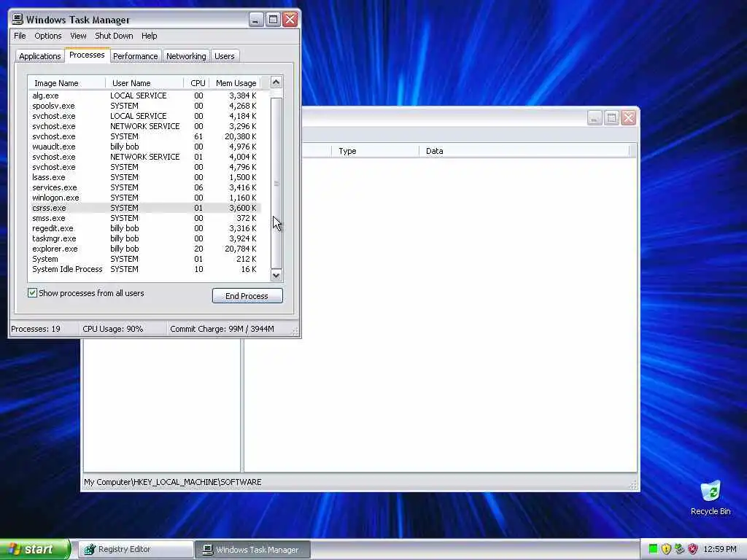Click the process list scrollbar thumb
This screenshot has width=747, height=560.
tap(276, 183)
